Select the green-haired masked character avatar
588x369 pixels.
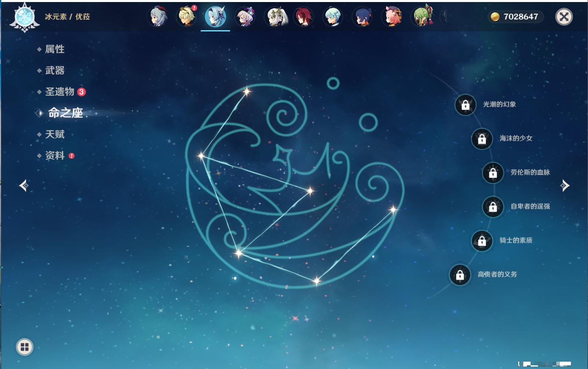point(422,17)
